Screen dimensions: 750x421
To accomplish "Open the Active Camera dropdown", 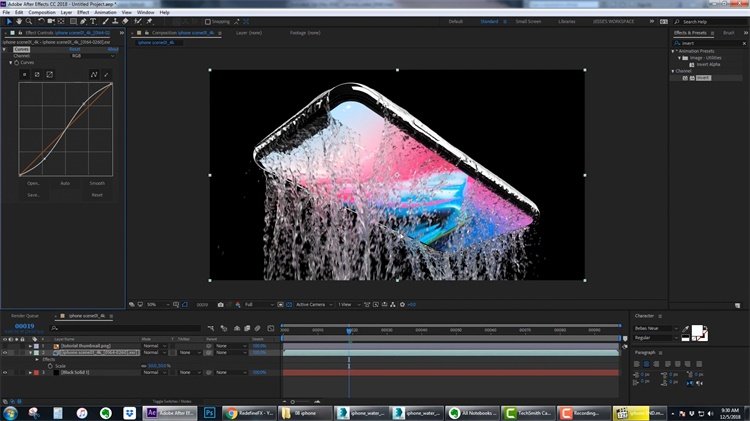I will click(x=314, y=305).
